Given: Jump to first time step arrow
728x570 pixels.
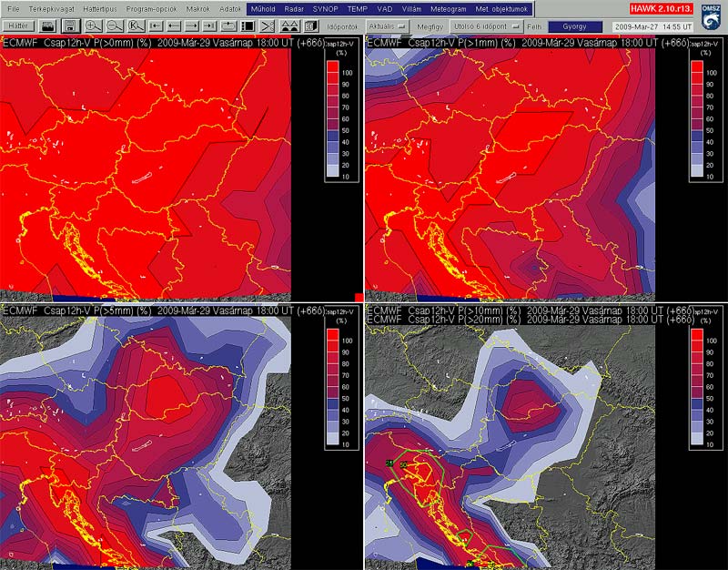Looking at the screenshot, I should pos(157,27).
